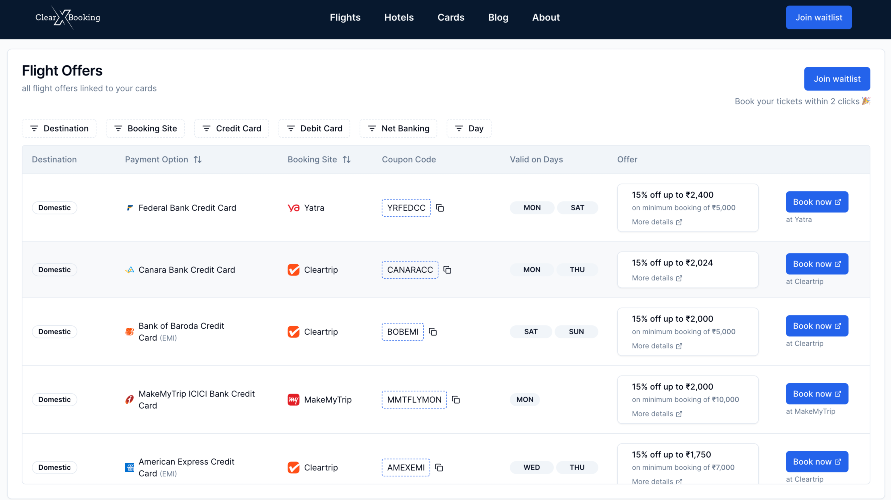Sort by Booking Site column arrows
The image size is (891, 500).
click(x=346, y=160)
